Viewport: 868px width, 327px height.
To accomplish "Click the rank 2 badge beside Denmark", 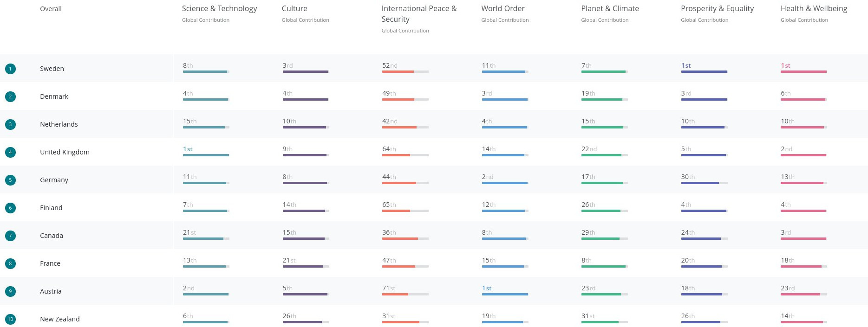I will click(x=10, y=96).
